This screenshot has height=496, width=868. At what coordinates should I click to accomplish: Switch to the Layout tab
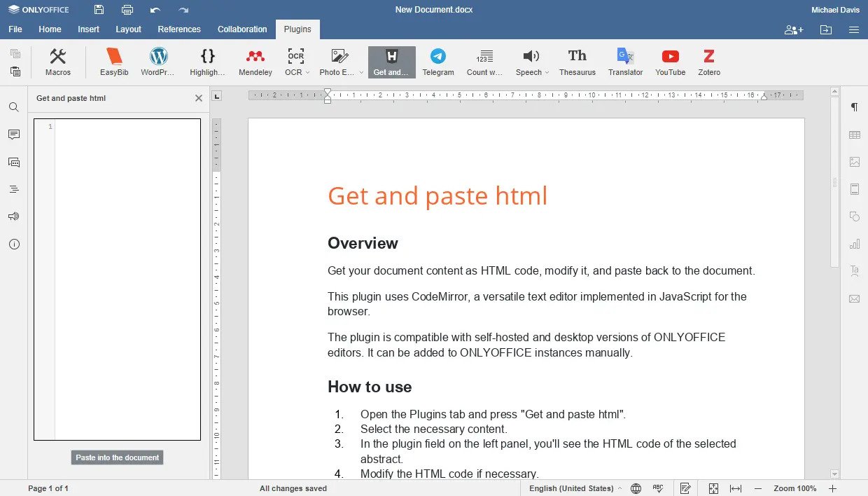pos(129,29)
